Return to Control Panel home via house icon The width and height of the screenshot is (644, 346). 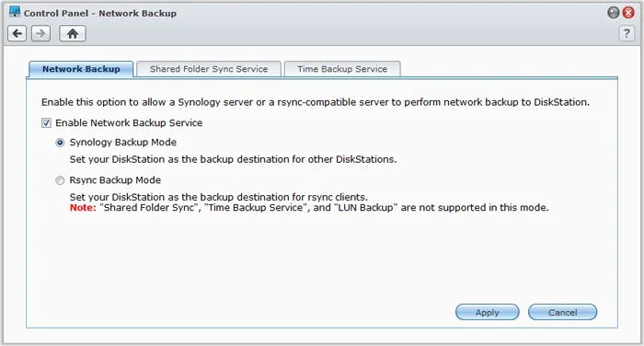[73, 33]
